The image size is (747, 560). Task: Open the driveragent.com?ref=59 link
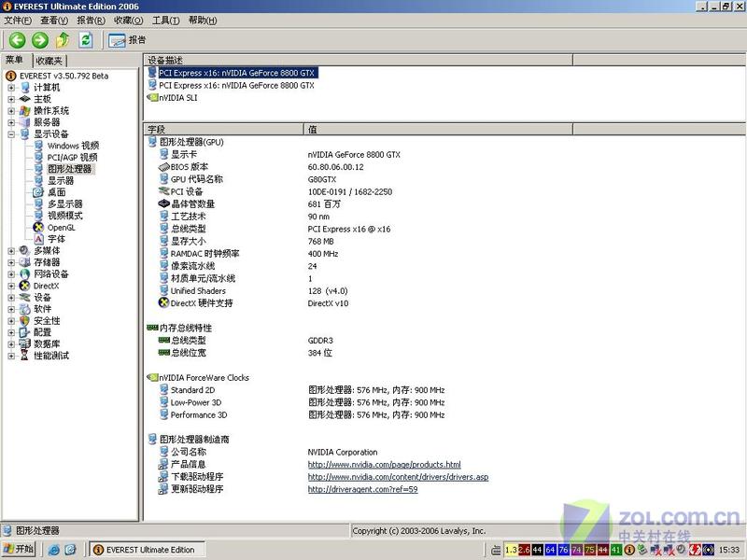coord(362,489)
